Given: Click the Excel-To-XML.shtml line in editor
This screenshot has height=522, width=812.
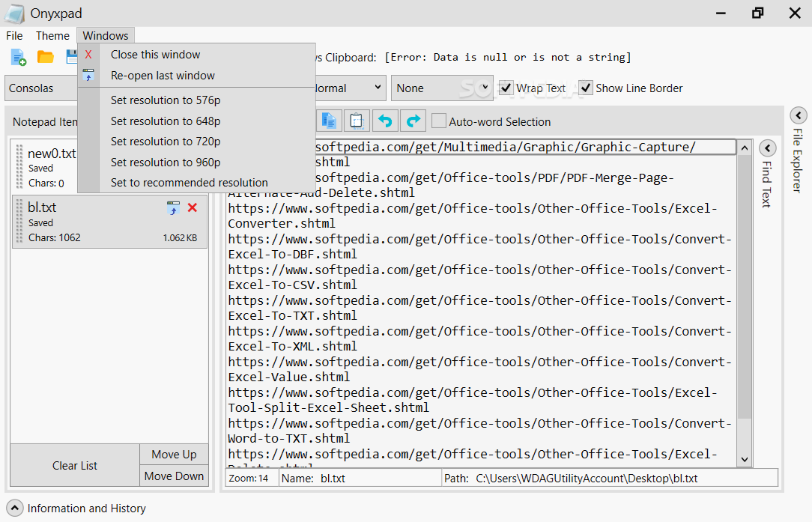Looking at the screenshot, I should [x=293, y=346].
